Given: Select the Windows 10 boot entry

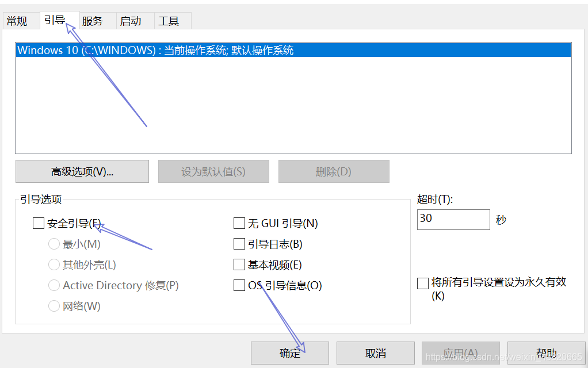Looking at the screenshot, I should point(293,50).
